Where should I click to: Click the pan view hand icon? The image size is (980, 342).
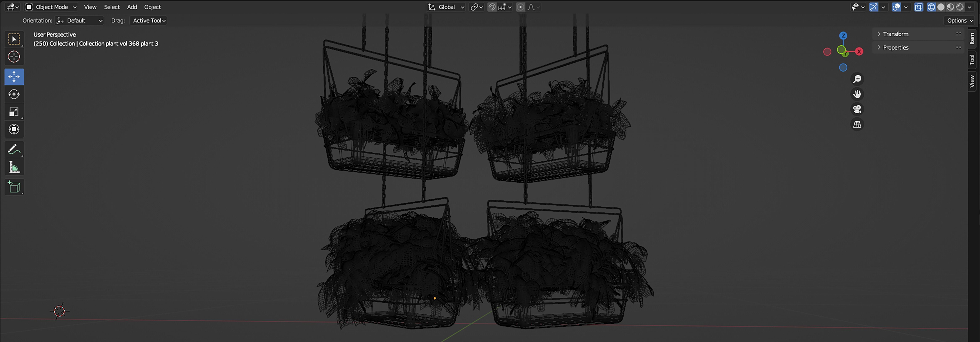coord(857,94)
